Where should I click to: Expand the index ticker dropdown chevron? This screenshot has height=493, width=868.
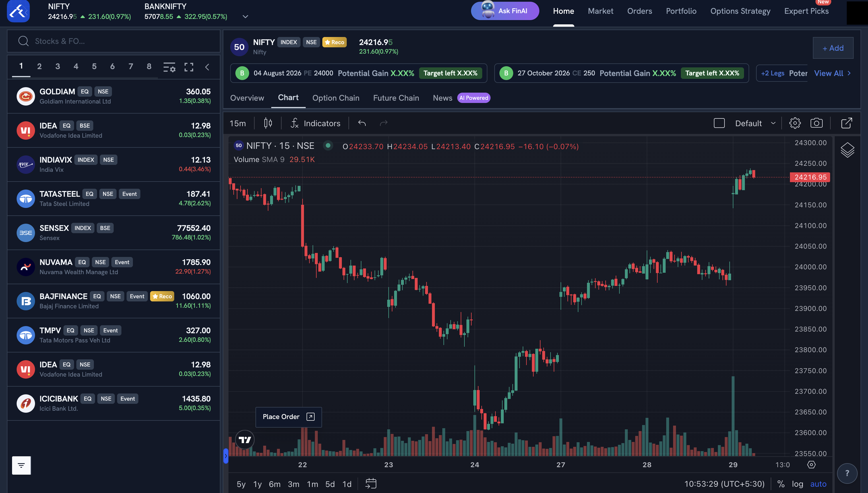click(x=245, y=16)
